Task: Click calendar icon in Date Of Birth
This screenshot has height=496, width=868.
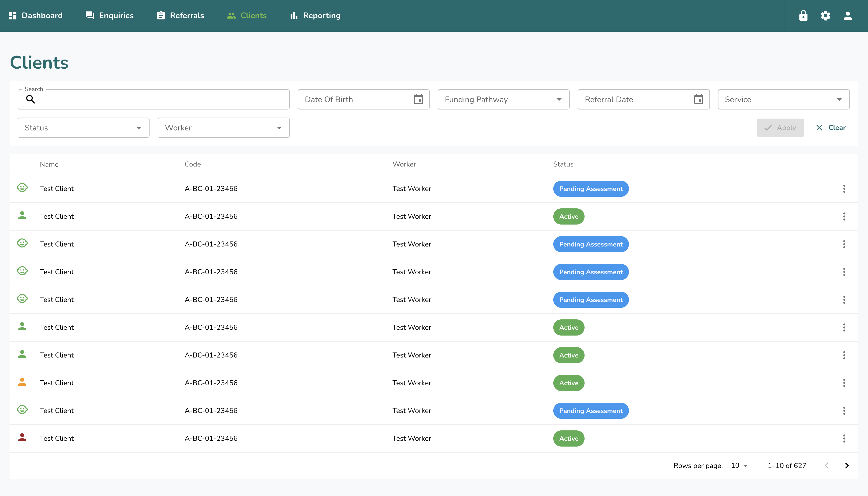Action: (418, 99)
